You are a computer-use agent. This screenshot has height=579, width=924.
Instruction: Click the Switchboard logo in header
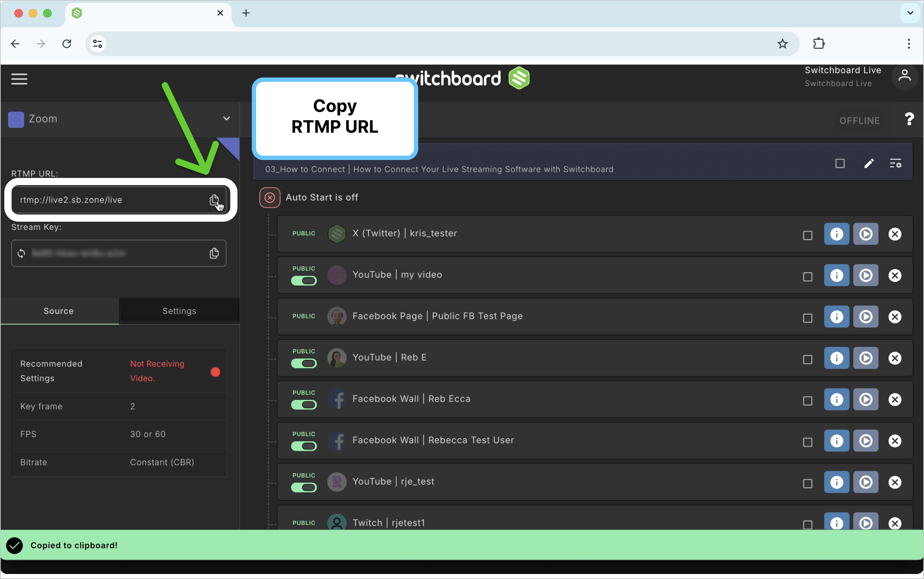pyautogui.click(x=462, y=78)
